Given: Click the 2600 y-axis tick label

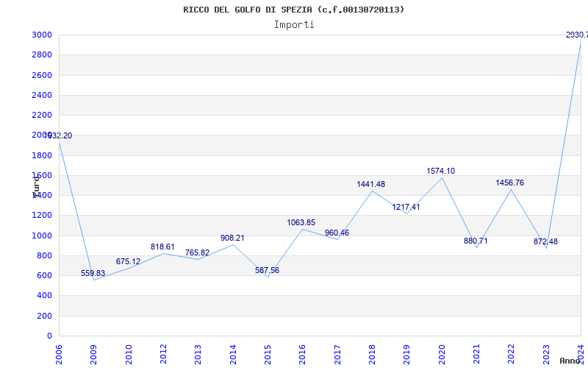Looking at the screenshot, I should pos(42,75).
